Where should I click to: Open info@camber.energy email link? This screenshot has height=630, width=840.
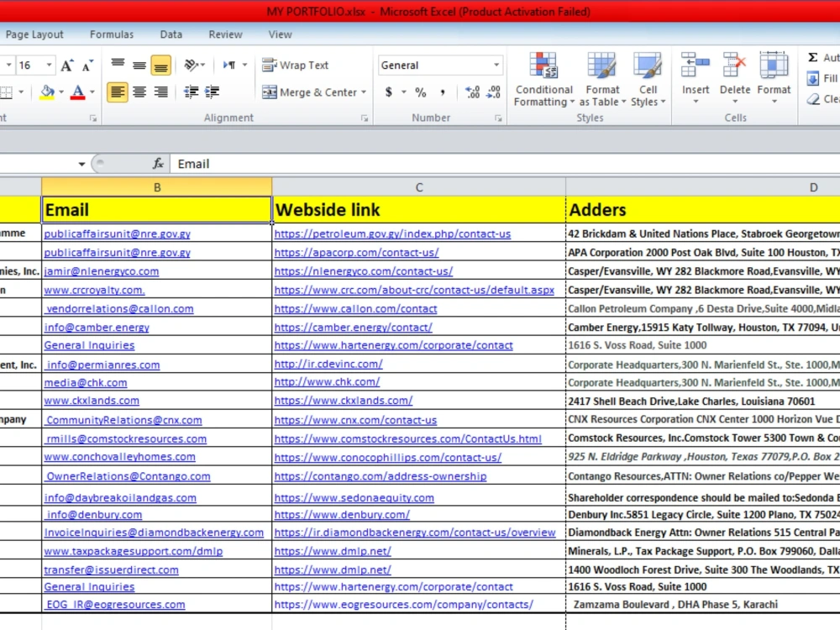pos(97,328)
